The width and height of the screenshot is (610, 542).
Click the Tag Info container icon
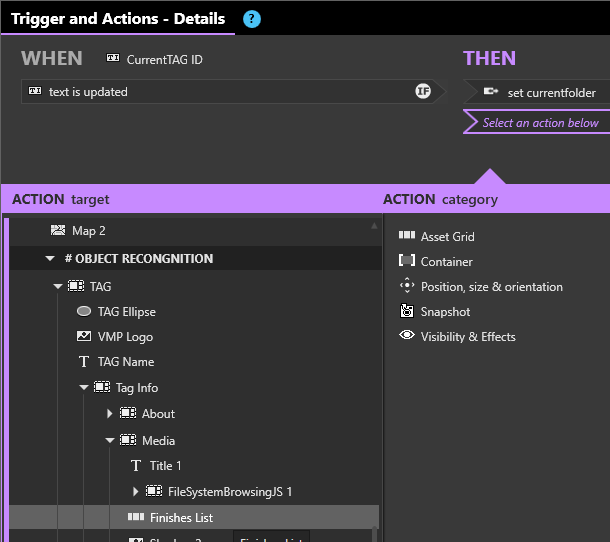(102, 387)
